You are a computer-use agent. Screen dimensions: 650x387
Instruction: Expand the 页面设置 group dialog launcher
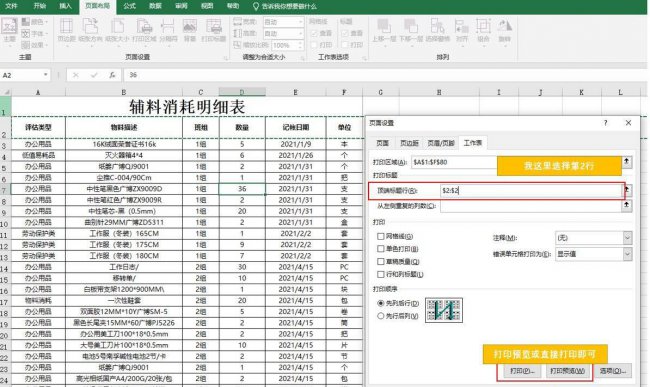226,58
